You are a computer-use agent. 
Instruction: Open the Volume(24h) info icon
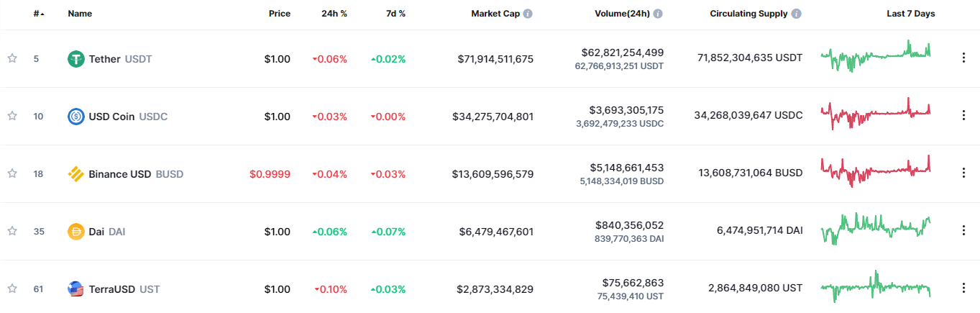tap(658, 14)
